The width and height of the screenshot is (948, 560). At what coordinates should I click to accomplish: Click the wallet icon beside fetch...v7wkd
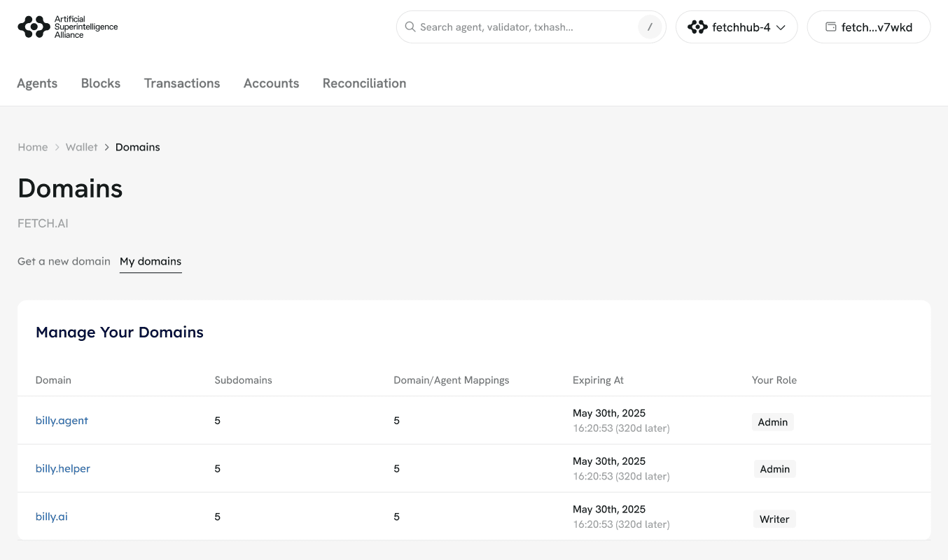click(x=831, y=27)
